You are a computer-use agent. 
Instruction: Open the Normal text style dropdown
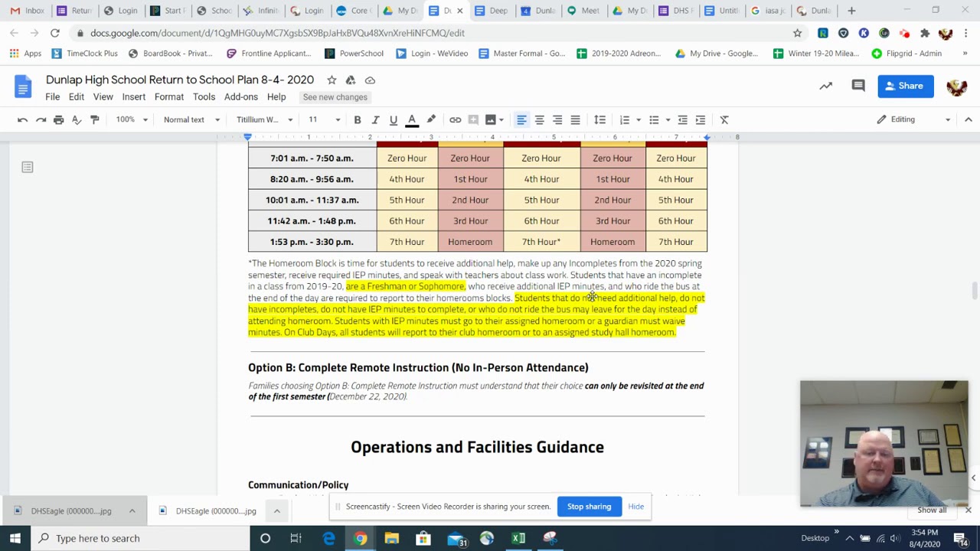191,119
